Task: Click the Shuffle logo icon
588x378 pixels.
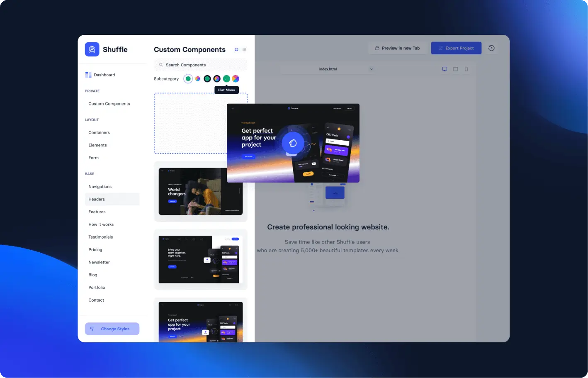Action: [92, 49]
